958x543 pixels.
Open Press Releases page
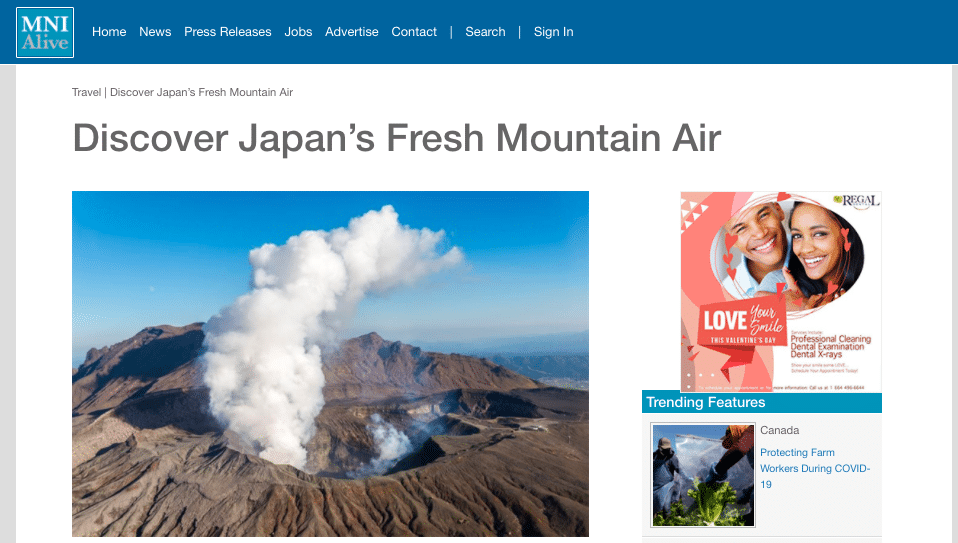[227, 32]
